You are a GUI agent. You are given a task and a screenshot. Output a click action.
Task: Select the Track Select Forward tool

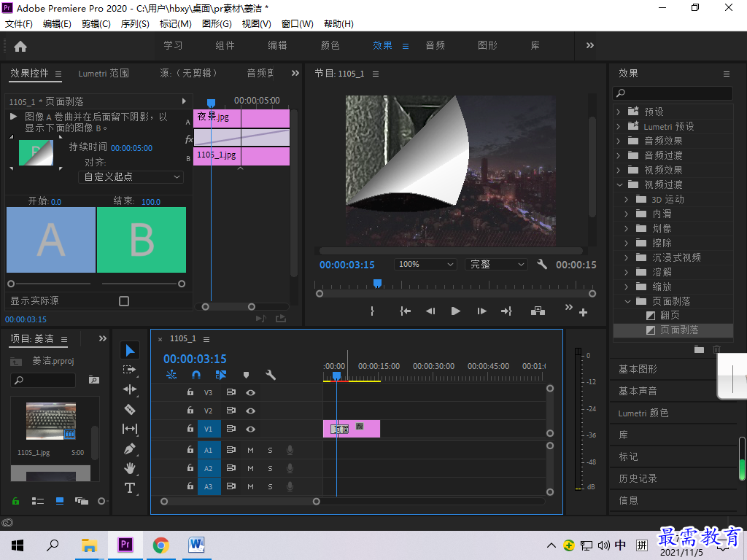129,370
